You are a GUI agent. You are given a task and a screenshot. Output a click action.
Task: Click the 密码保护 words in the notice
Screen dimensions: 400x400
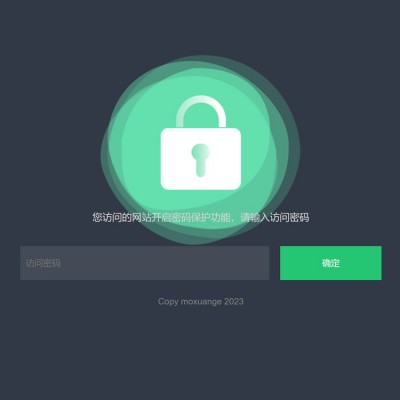click(x=191, y=218)
